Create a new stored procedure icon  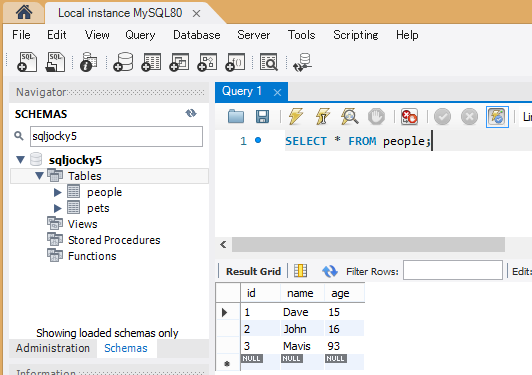pyautogui.click(x=207, y=62)
